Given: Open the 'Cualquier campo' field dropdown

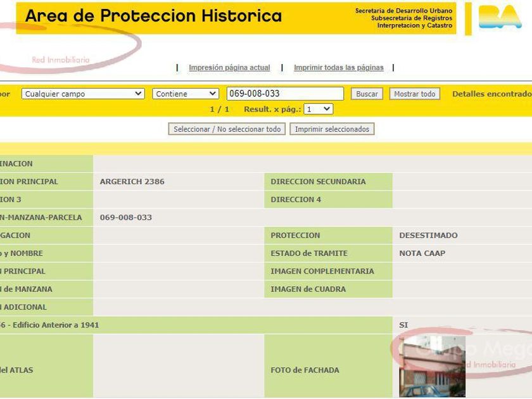Looking at the screenshot, I should tap(83, 94).
